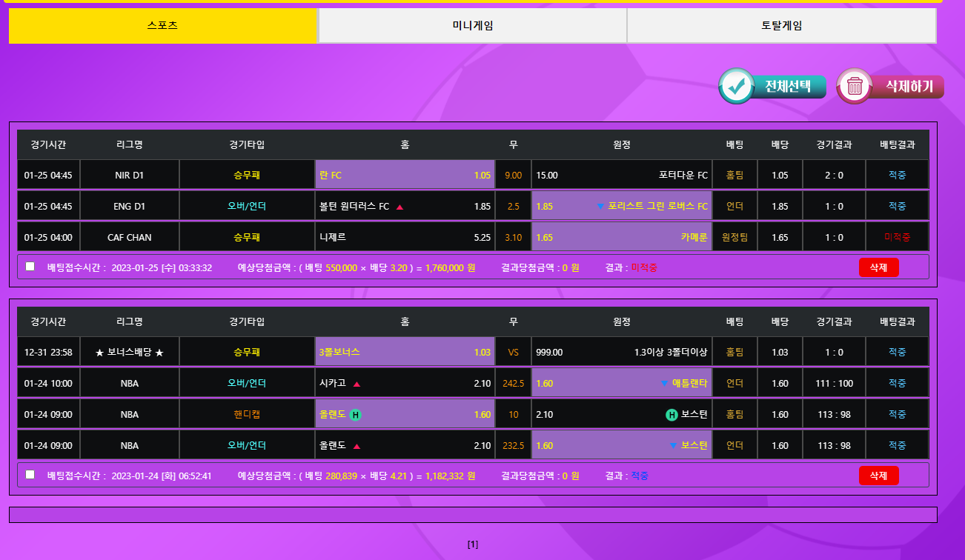Click the blue down arrow beside 포리스트 그린 로버스 FC
Viewport: 965px width, 560px height.
pyautogui.click(x=600, y=207)
